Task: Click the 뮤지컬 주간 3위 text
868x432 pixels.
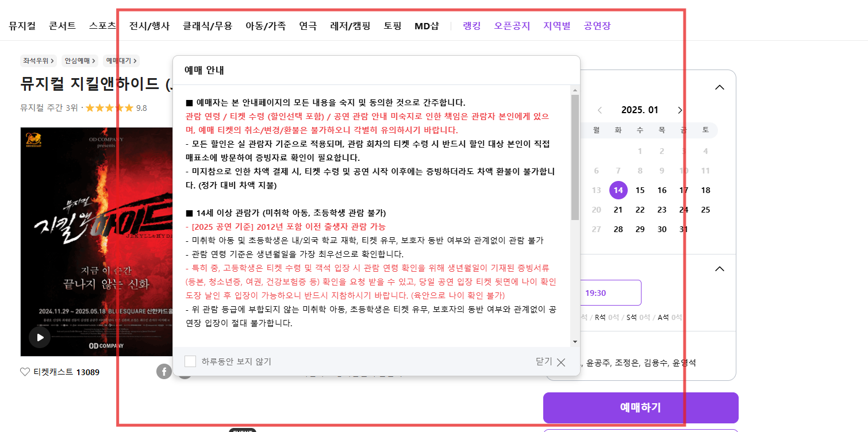Action: click(x=49, y=107)
